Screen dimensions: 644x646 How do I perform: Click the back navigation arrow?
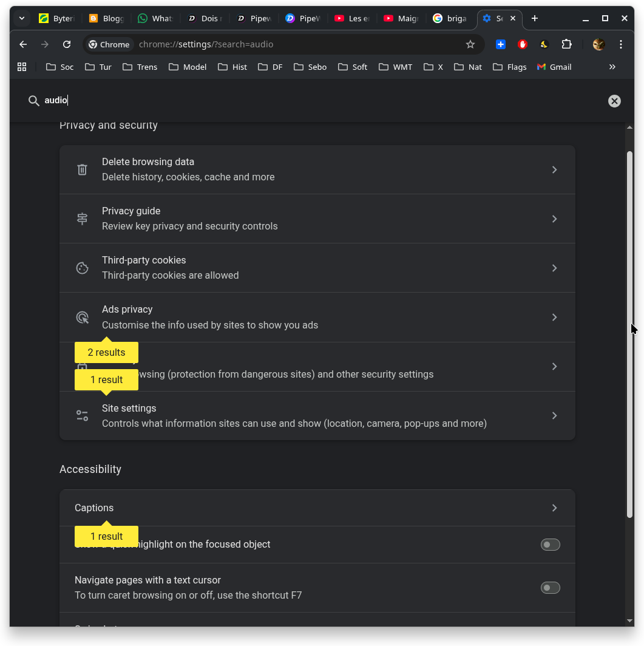pyautogui.click(x=23, y=44)
